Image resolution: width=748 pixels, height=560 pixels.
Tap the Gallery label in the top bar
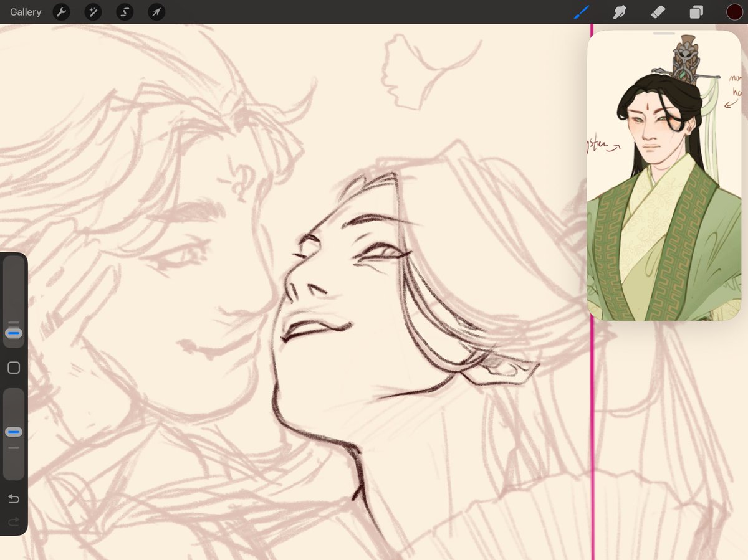tap(25, 12)
